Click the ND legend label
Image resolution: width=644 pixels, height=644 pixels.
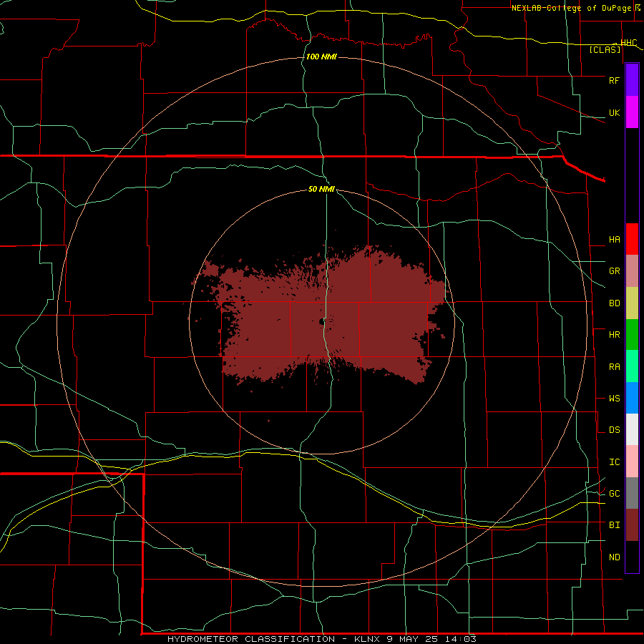pyautogui.click(x=615, y=557)
